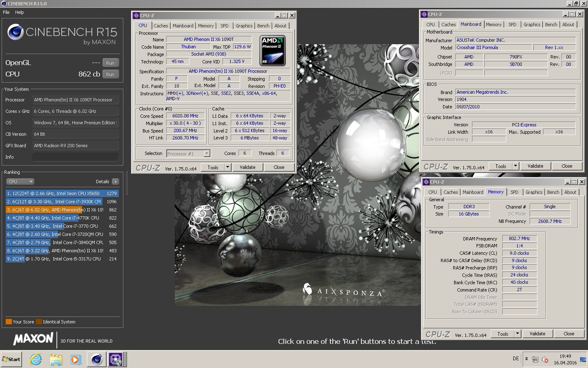Click the MAXON logo
The width and height of the screenshot is (588, 368).
(x=33, y=339)
